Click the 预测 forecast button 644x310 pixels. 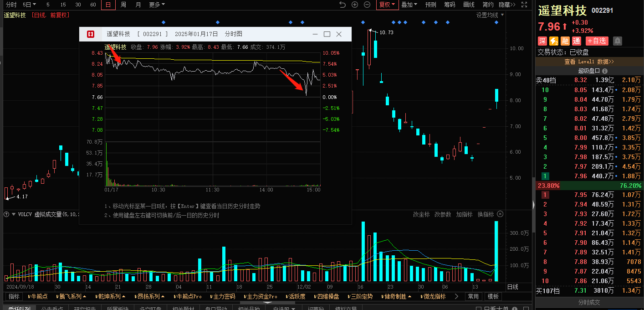coord(430,5)
